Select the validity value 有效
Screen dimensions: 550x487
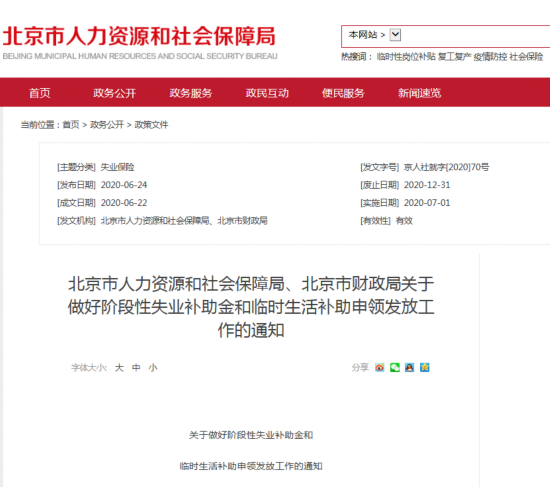point(404,221)
